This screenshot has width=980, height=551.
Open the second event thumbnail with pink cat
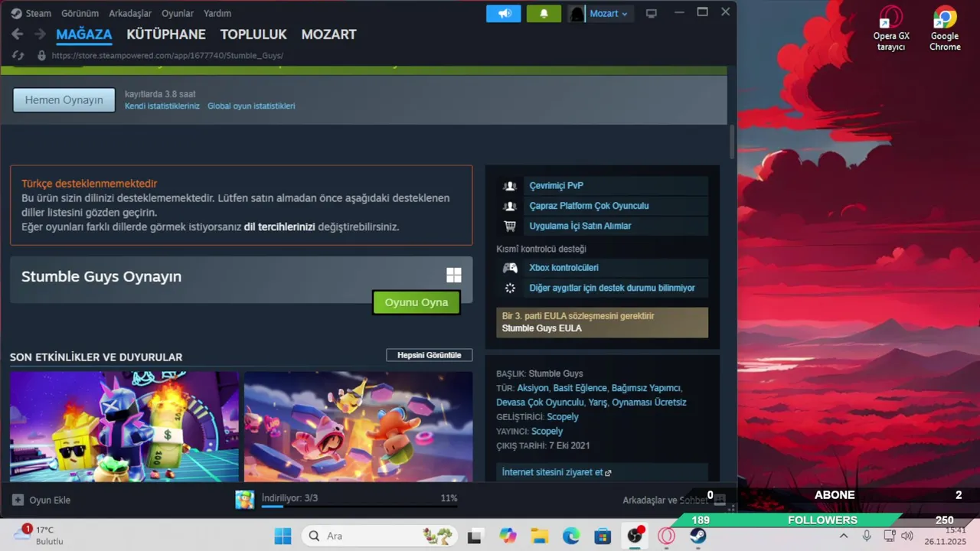coord(358,426)
